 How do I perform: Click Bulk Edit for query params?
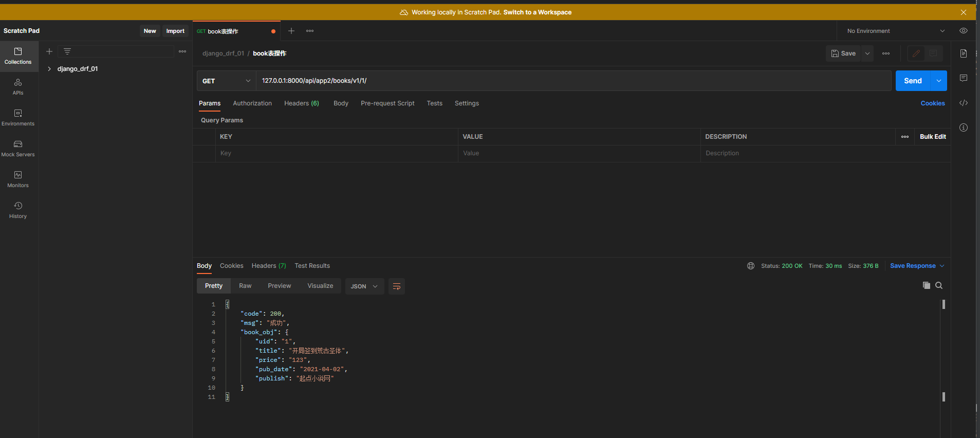[x=933, y=137]
